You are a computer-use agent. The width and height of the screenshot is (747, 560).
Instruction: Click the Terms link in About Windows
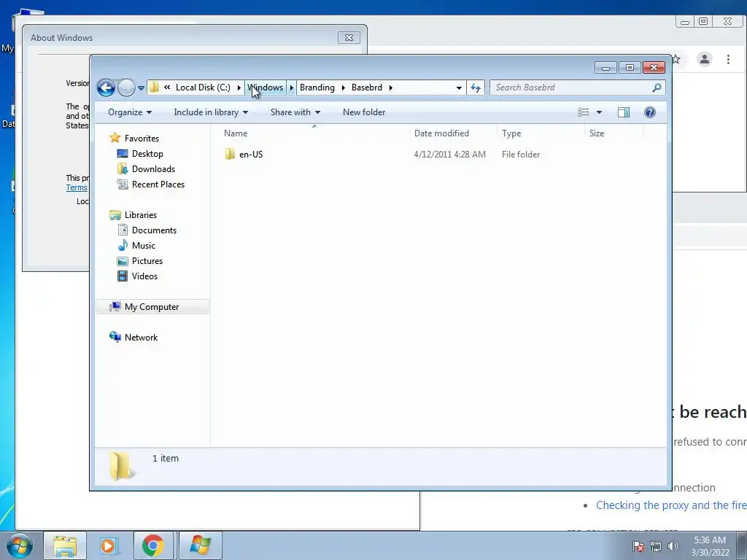[x=76, y=187]
